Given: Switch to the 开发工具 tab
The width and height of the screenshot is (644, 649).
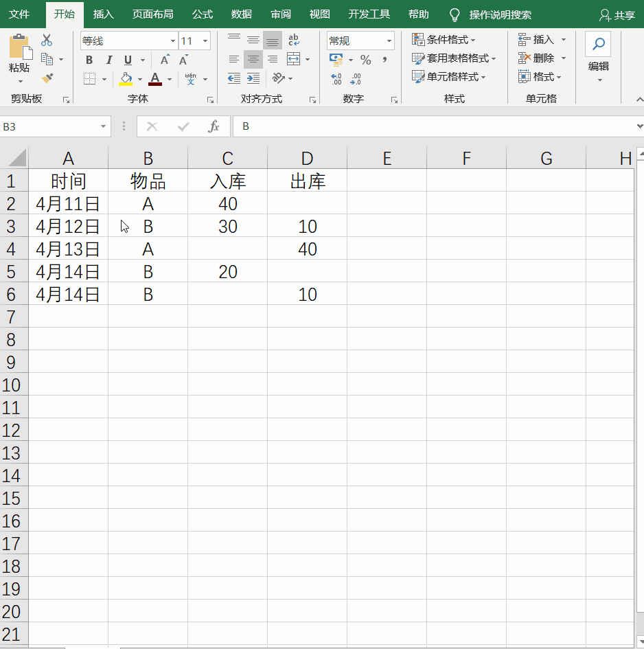Looking at the screenshot, I should click(x=369, y=14).
